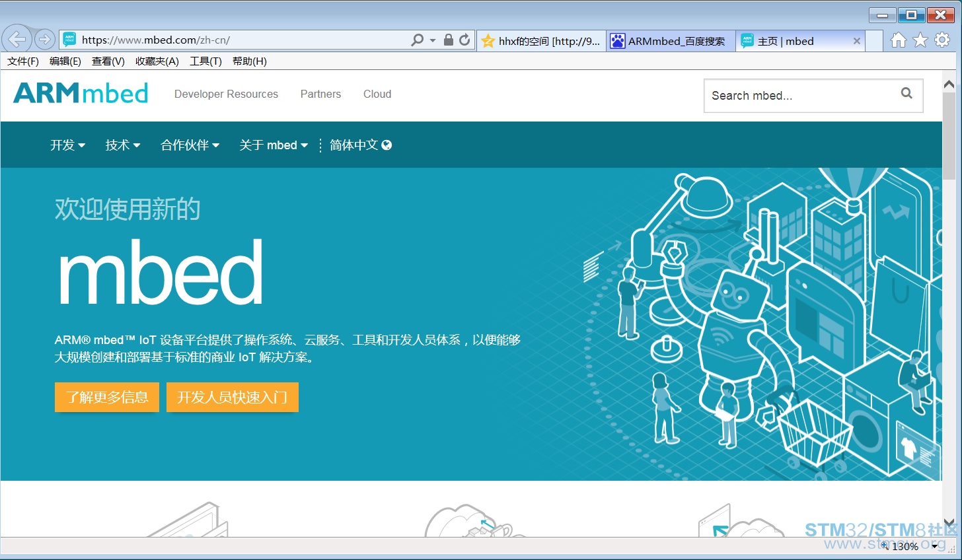Open the 收藏夹(A) menu
This screenshot has width=962, height=560.
tap(157, 61)
